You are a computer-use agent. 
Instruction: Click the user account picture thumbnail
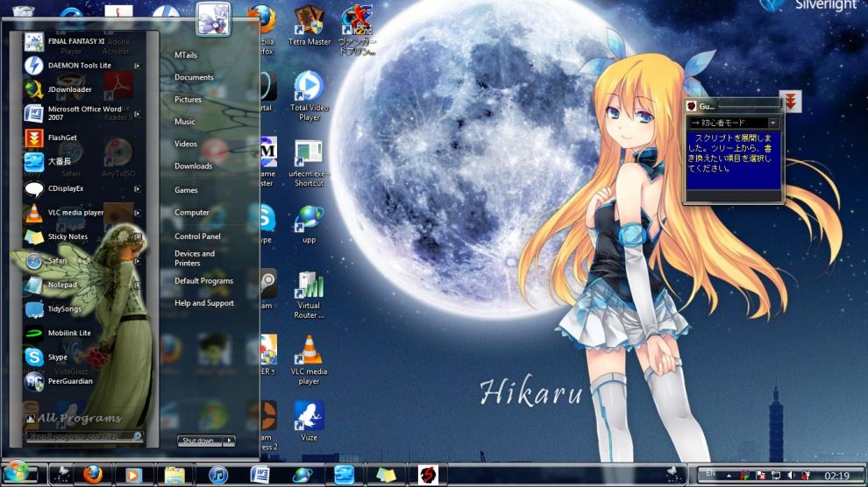213,18
